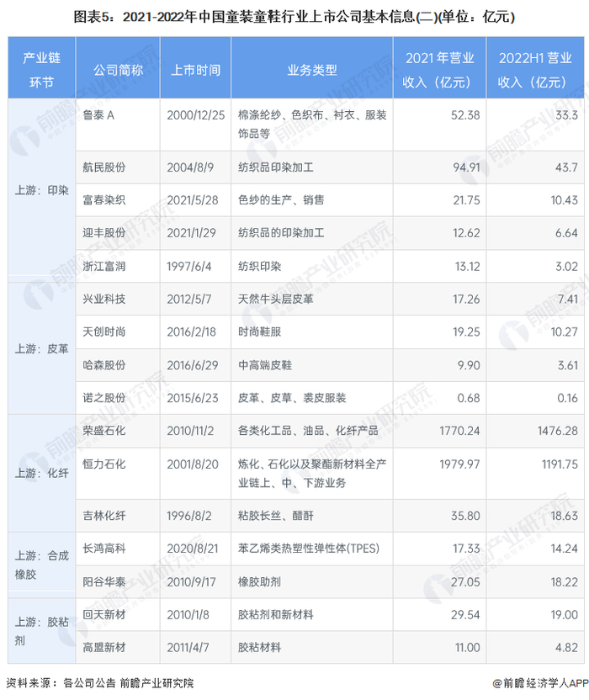
Task: Select company name 诺之股份
Action: pos(104,398)
